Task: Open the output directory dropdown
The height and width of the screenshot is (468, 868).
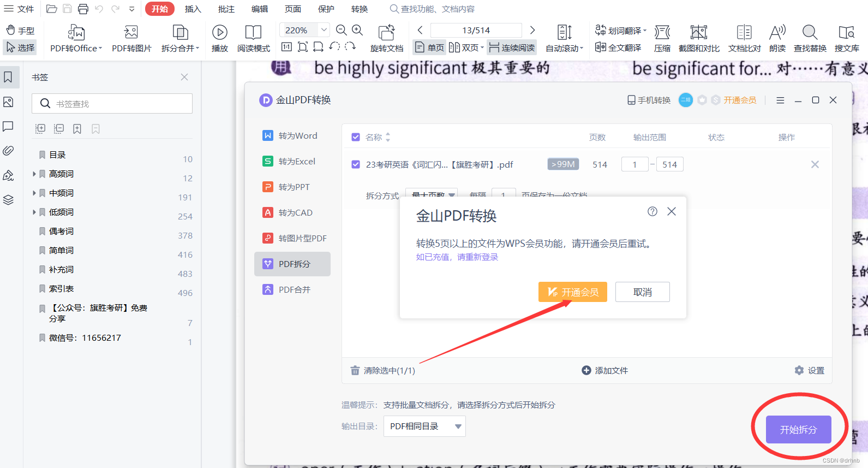Action: (424, 426)
